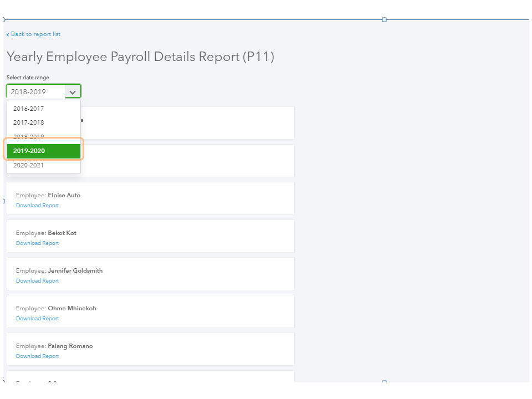
Task: Choose 2020-2021 from date range list
Action: click(x=44, y=165)
